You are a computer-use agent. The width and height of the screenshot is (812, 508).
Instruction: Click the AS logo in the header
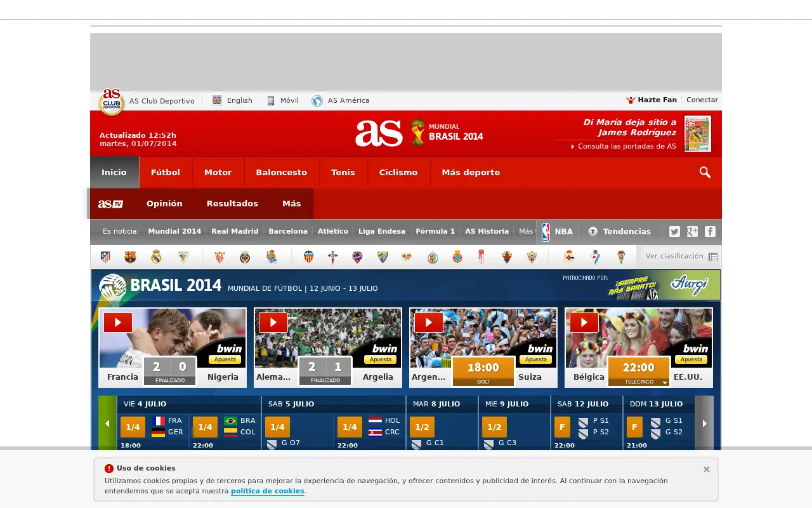click(379, 133)
